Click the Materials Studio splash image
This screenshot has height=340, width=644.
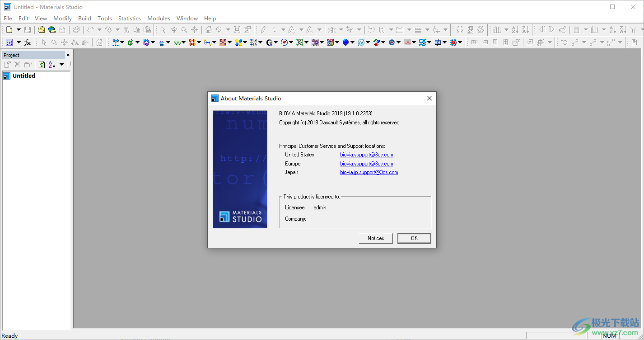[x=240, y=170]
